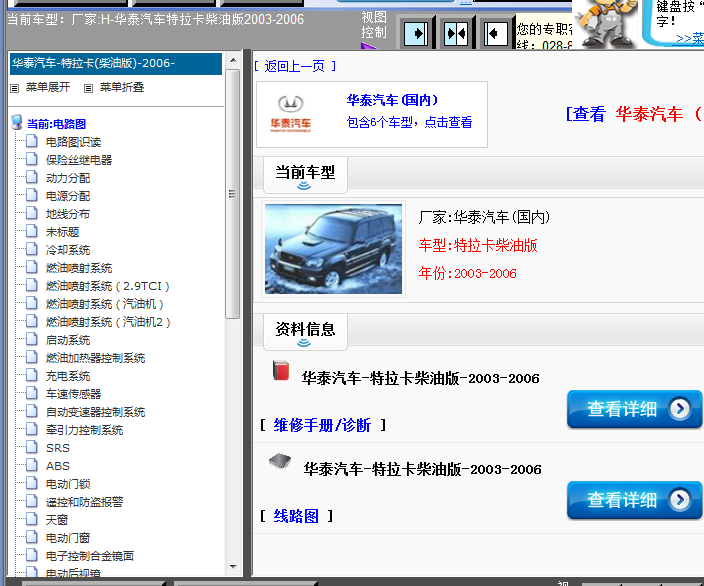Open 燃油喷射系统 ( 2.9TCI ) entry
The height and width of the screenshot is (586, 704).
108,286
